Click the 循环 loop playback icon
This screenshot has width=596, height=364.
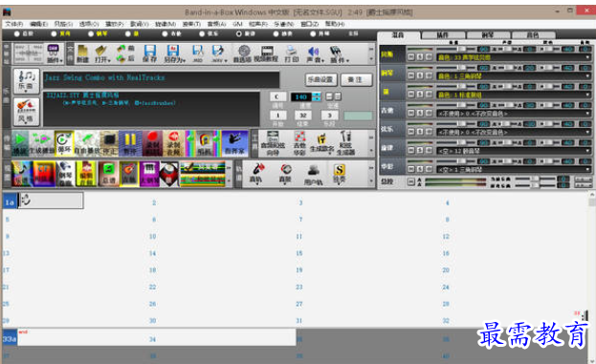click(64, 143)
